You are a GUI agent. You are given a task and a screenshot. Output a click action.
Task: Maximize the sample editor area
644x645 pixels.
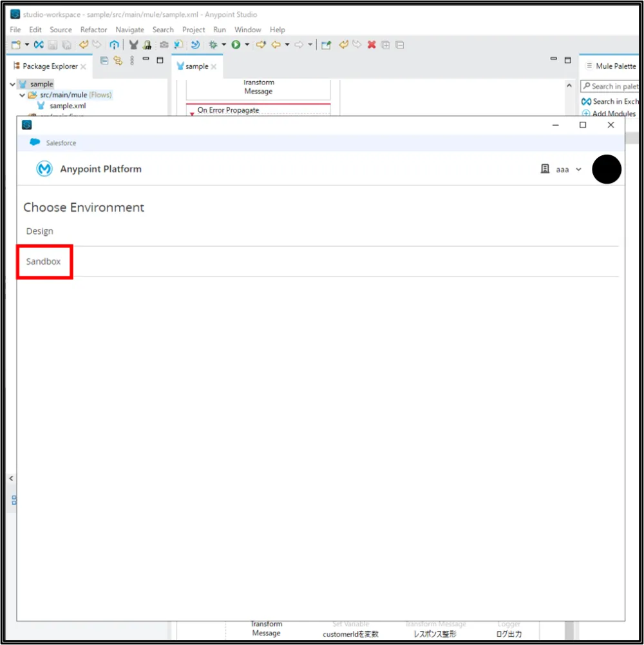pos(568,61)
